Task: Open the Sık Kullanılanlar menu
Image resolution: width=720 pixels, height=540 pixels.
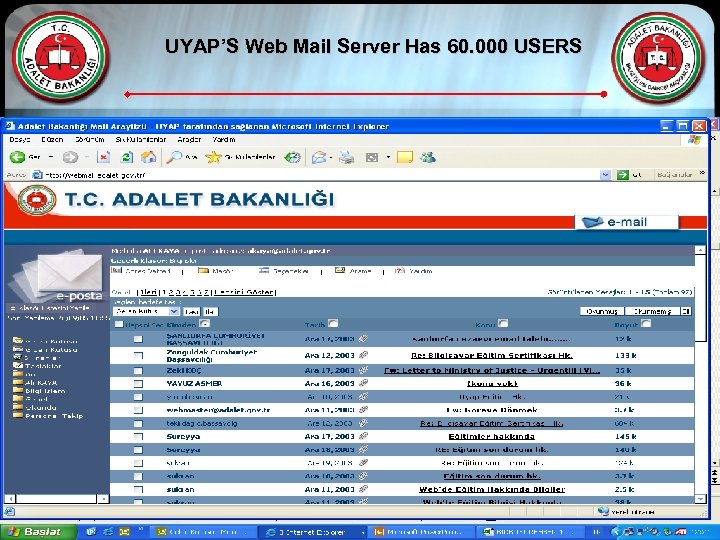Action: pos(141,140)
